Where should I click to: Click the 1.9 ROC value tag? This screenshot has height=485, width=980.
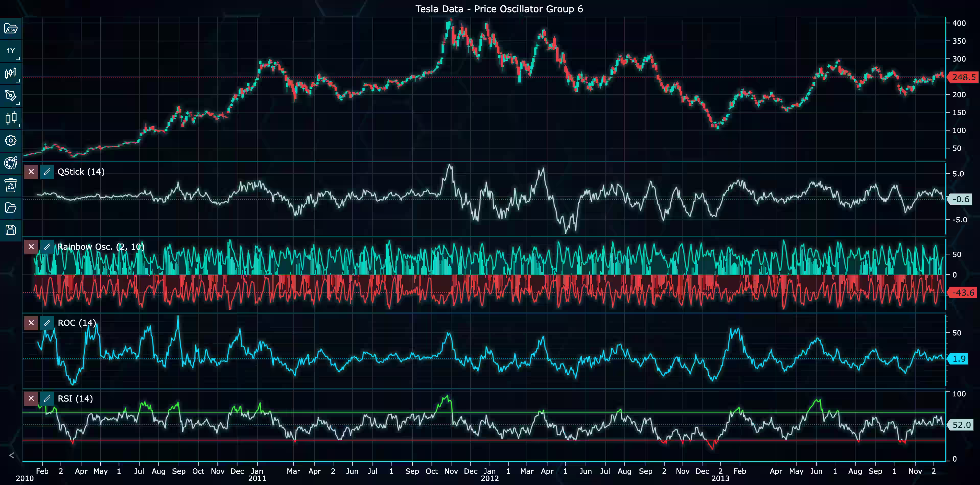pyautogui.click(x=958, y=359)
